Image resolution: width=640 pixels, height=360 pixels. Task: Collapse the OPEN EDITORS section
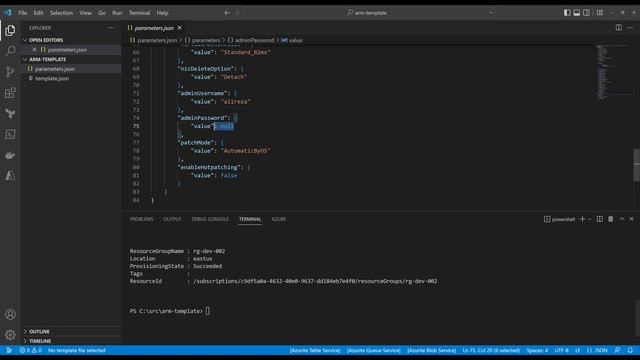click(x=71, y=40)
